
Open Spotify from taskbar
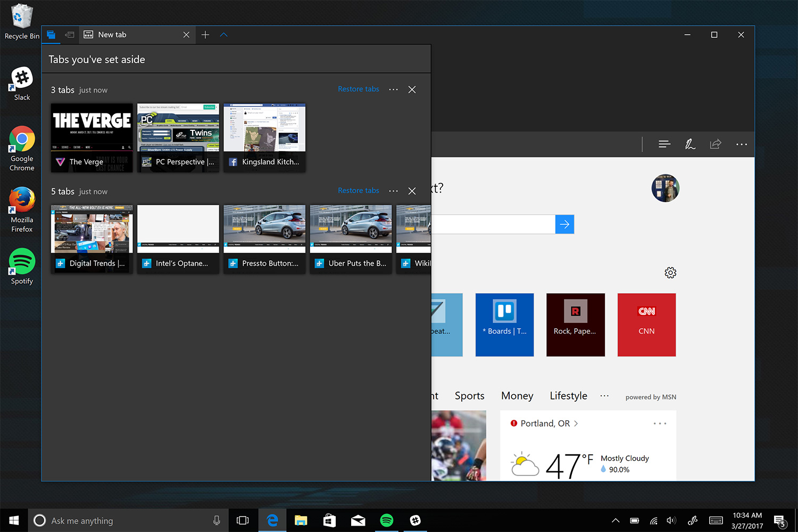387,520
